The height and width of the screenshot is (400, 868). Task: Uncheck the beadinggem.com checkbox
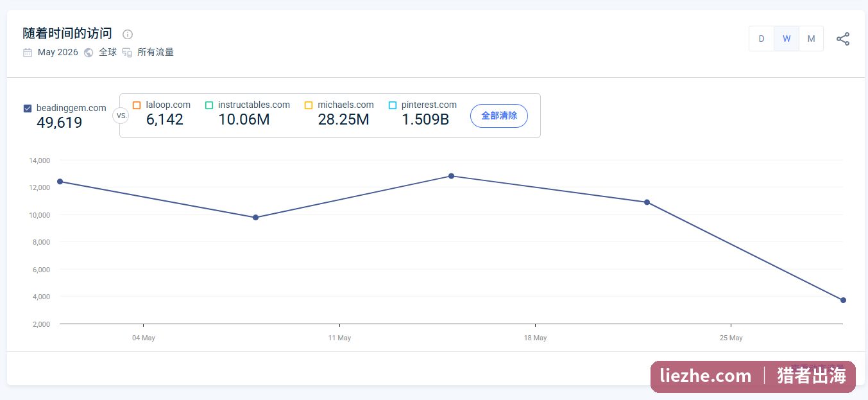(x=28, y=108)
